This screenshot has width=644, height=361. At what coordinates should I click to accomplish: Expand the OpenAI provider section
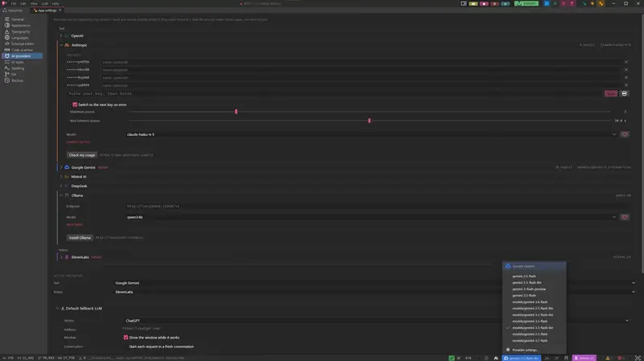(61, 35)
